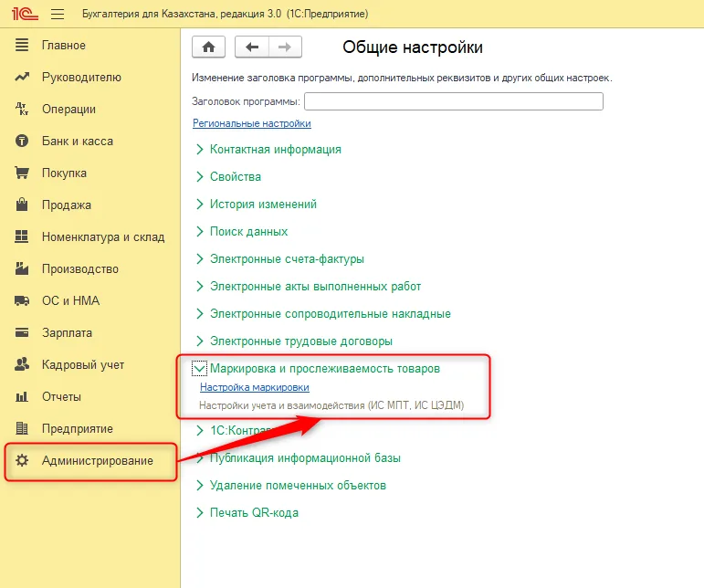
Task: Click the Номенклатура и склад grid icon
Action: click(22, 236)
